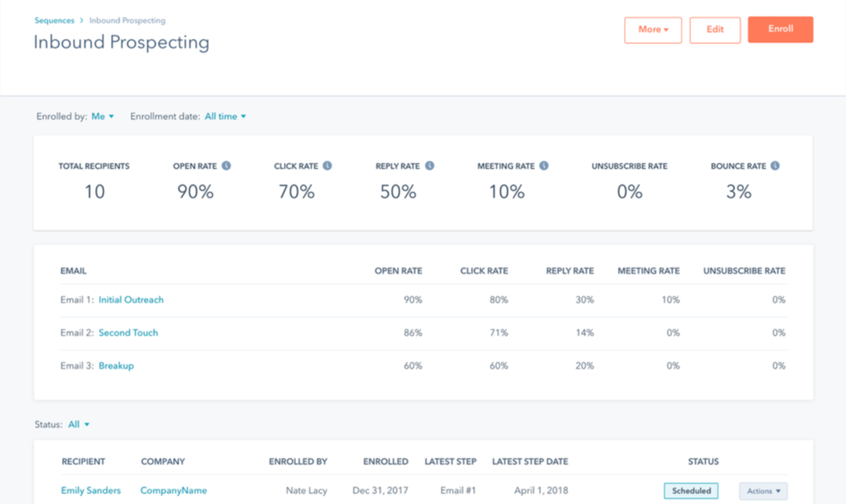Click the Meeting Rate info icon
Image resolution: width=847 pixels, height=504 pixels.
coord(543,166)
